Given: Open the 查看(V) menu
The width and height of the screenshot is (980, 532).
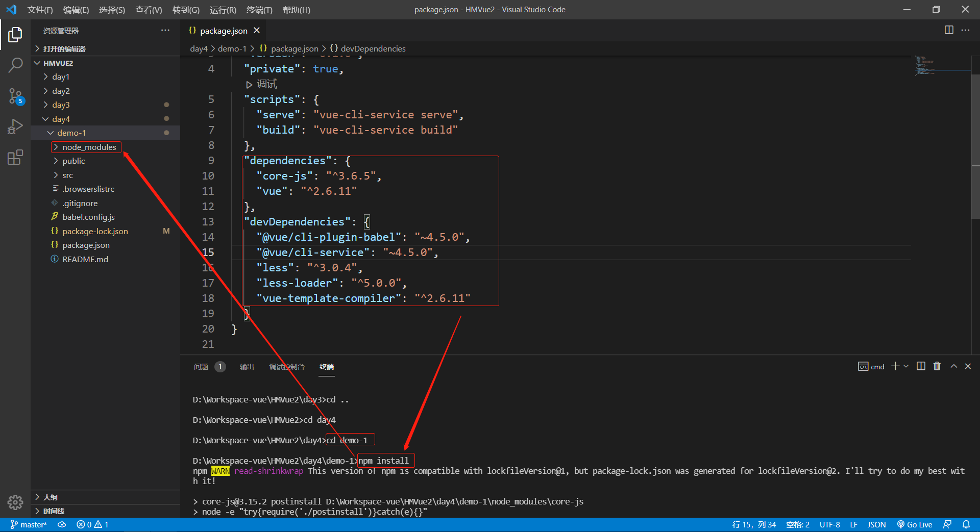Looking at the screenshot, I should (x=149, y=10).
